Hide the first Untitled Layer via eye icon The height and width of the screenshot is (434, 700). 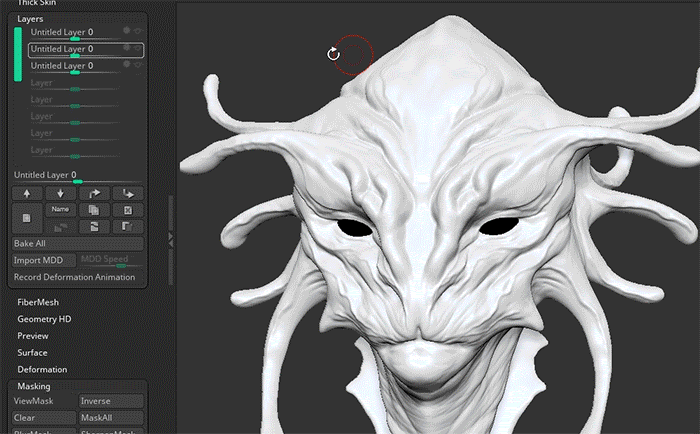(x=138, y=31)
